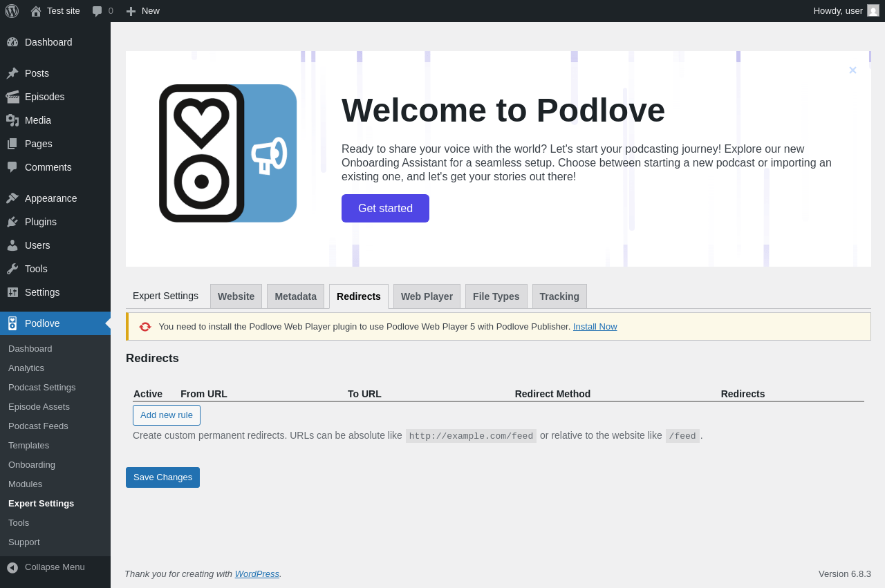Screen dimensions: 885x588
Task: Click the Podlove speaker icon in sidebar
Action: [x=12, y=323]
